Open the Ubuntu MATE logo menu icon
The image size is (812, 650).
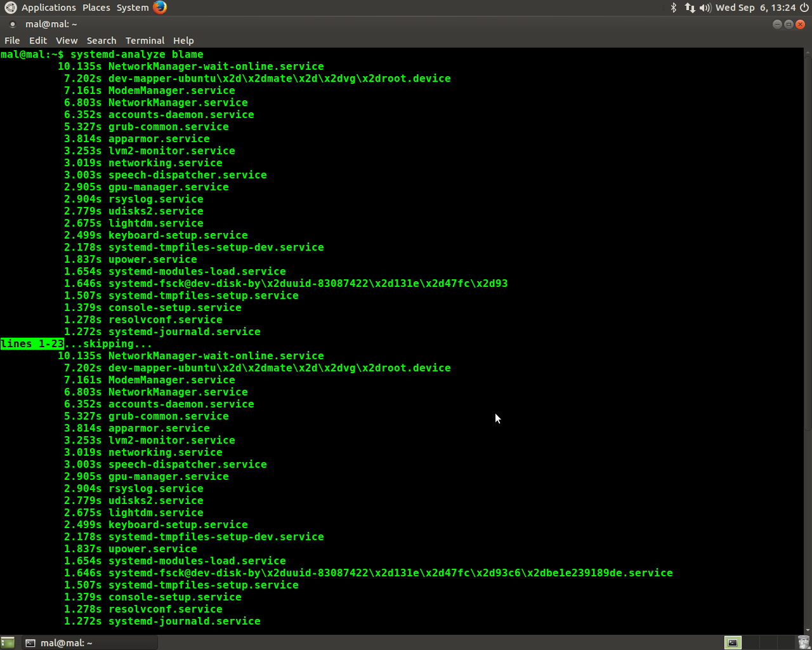coord(10,8)
